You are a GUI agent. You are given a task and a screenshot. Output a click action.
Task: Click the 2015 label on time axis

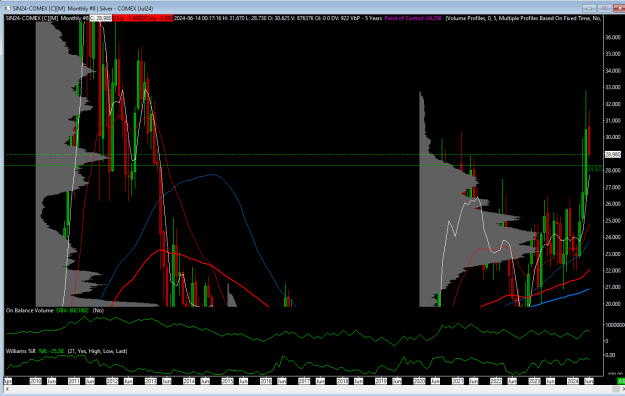pos(227,381)
